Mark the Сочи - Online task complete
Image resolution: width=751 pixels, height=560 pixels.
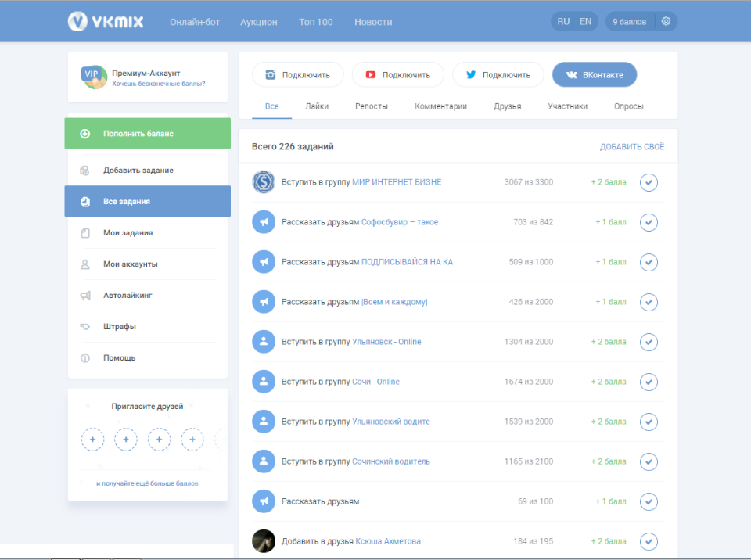(649, 382)
